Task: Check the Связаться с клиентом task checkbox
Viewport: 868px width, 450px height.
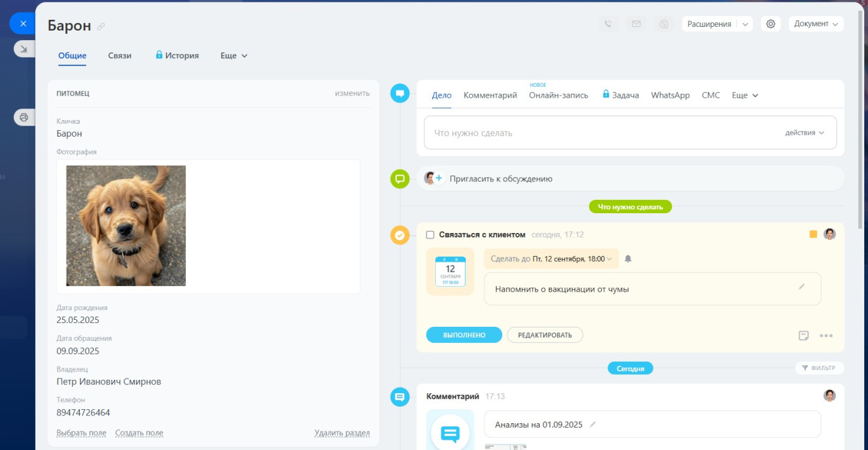Action: 431,234
